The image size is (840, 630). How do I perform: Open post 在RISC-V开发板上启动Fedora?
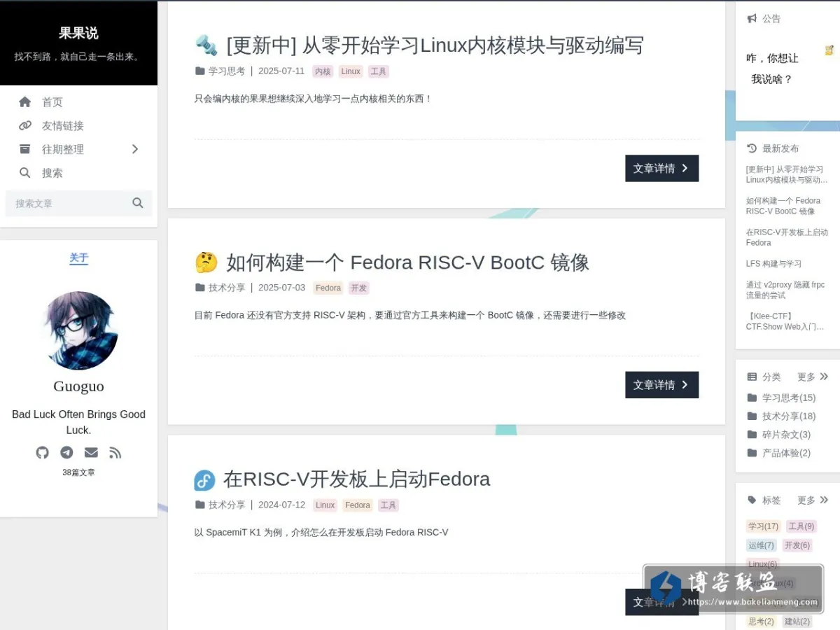pyautogui.click(x=356, y=479)
